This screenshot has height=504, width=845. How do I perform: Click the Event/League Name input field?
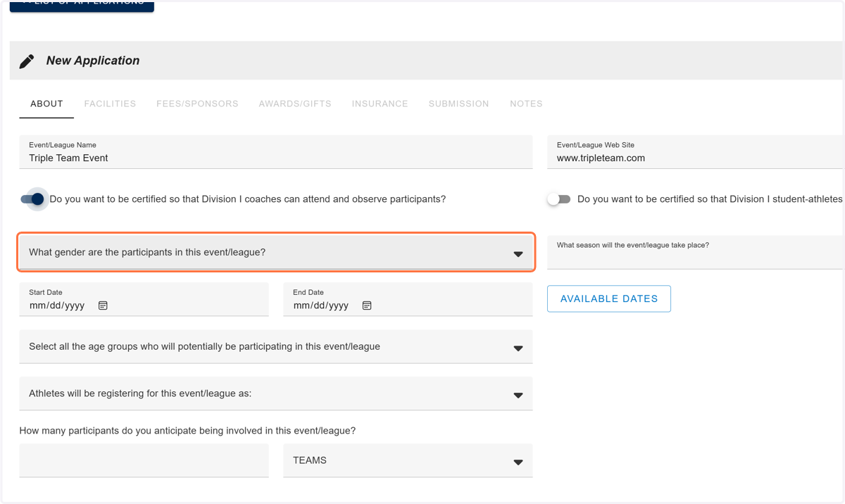coord(276,152)
